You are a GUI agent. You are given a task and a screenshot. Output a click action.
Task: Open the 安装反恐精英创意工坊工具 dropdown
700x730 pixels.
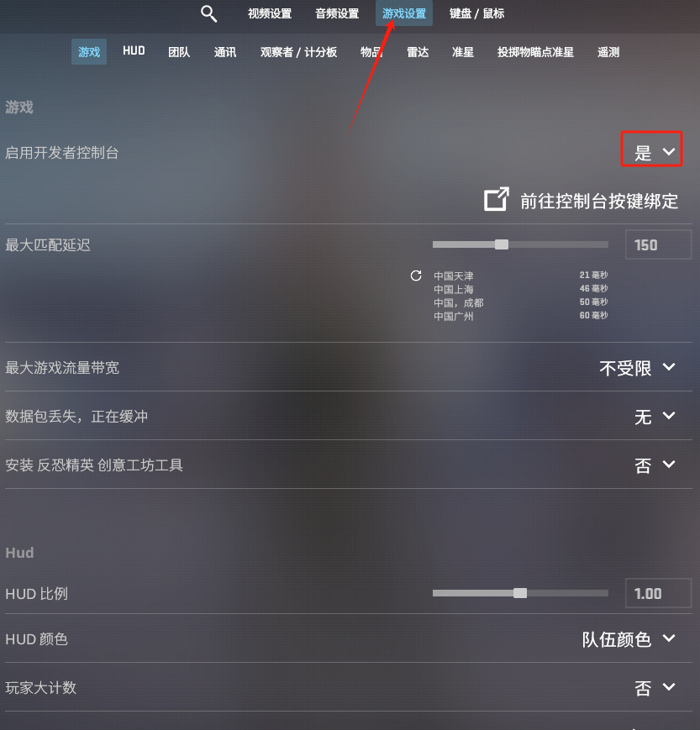(655, 465)
